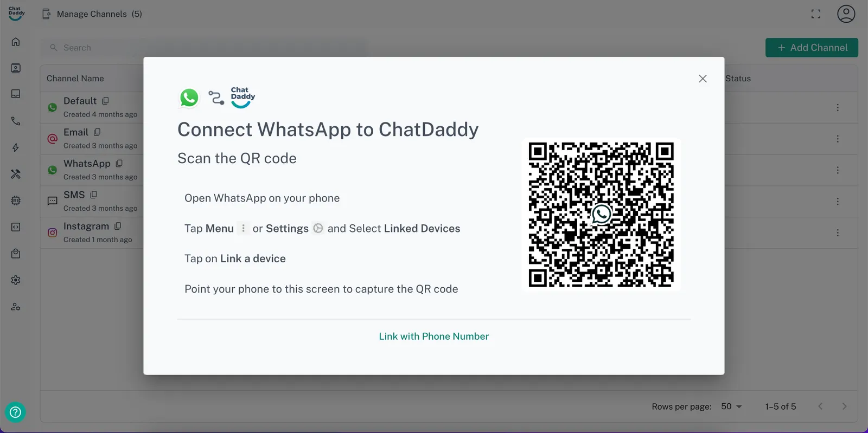Click the Add Channel button
868x433 pixels.
pos(812,48)
